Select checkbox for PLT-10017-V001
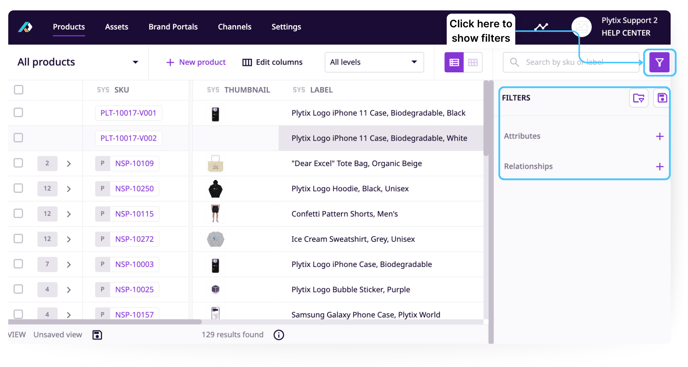 click(18, 113)
